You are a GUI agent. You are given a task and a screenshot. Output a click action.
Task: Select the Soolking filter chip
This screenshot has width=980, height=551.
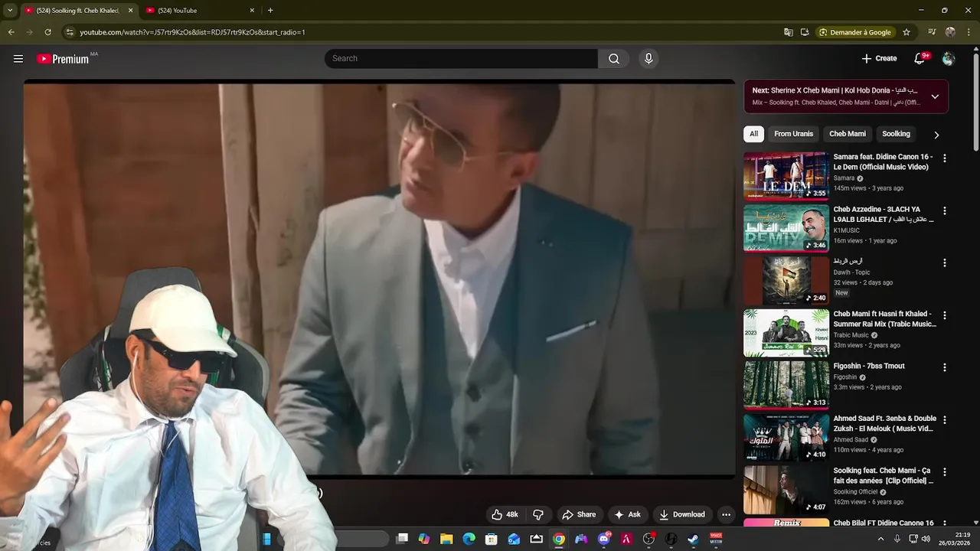896,134
